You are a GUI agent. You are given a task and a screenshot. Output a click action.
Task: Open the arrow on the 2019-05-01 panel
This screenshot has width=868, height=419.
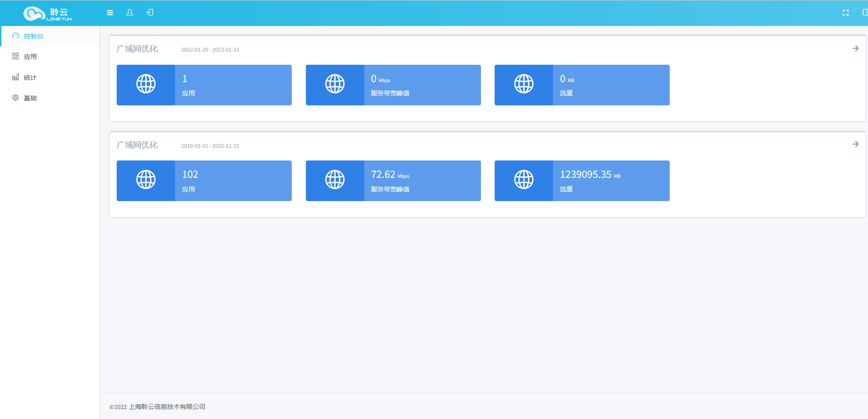[855, 144]
